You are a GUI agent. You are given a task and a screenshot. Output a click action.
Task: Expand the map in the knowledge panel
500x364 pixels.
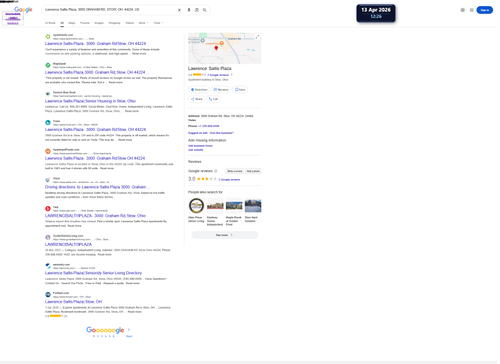pos(257,37)
